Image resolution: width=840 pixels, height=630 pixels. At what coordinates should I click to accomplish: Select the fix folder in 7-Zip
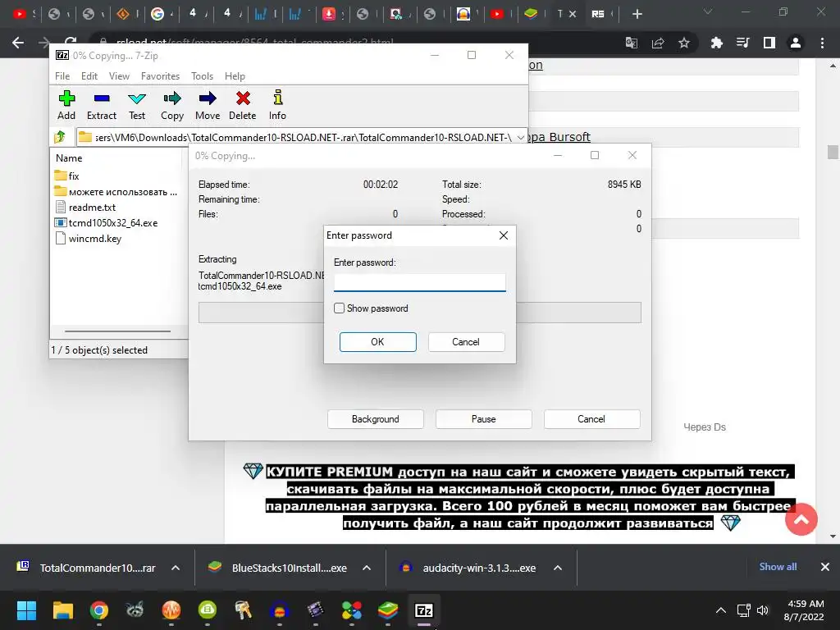click(x=67, y=176)
